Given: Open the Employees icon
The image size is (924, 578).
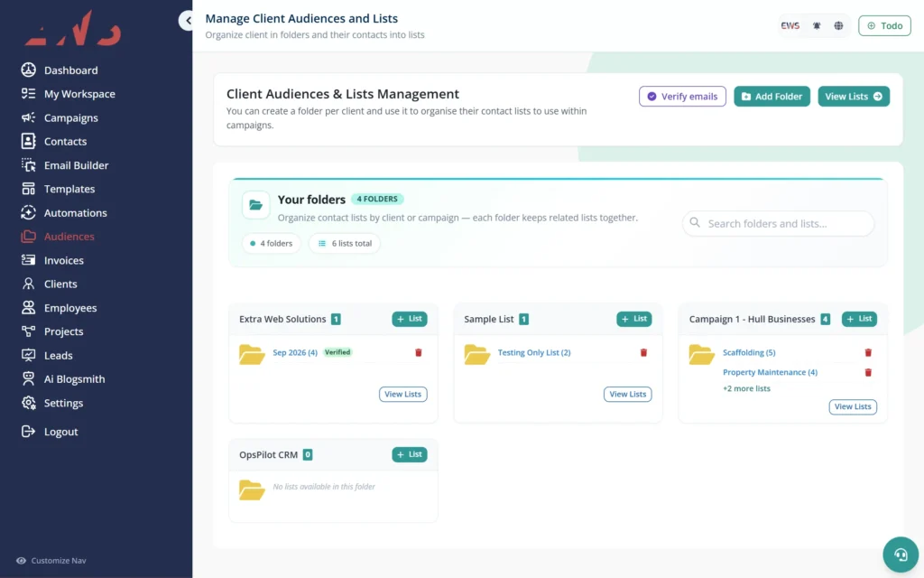Looking at the screenshot, I should 28,307.
